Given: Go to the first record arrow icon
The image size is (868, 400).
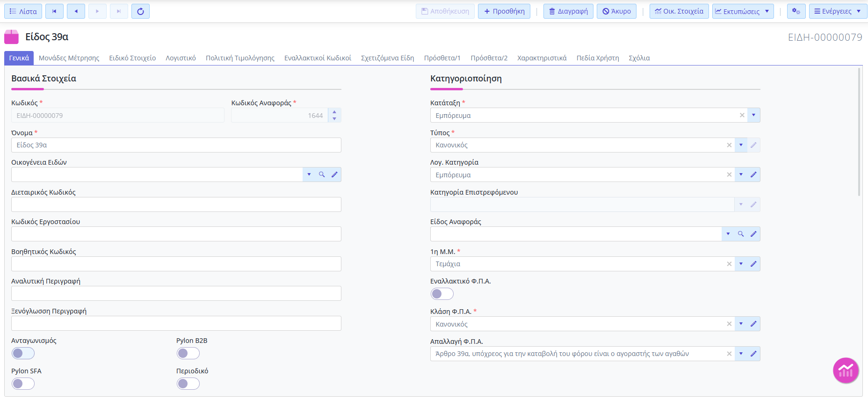Looking at the screenshot, I should pos(54,11).
